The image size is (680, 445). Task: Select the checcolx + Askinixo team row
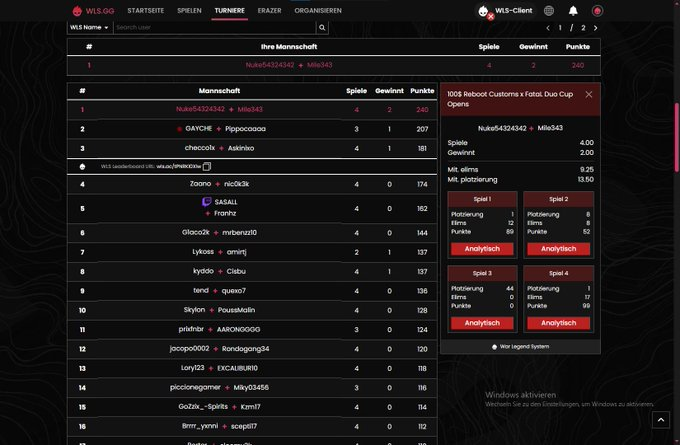click(x=252, y=148)
